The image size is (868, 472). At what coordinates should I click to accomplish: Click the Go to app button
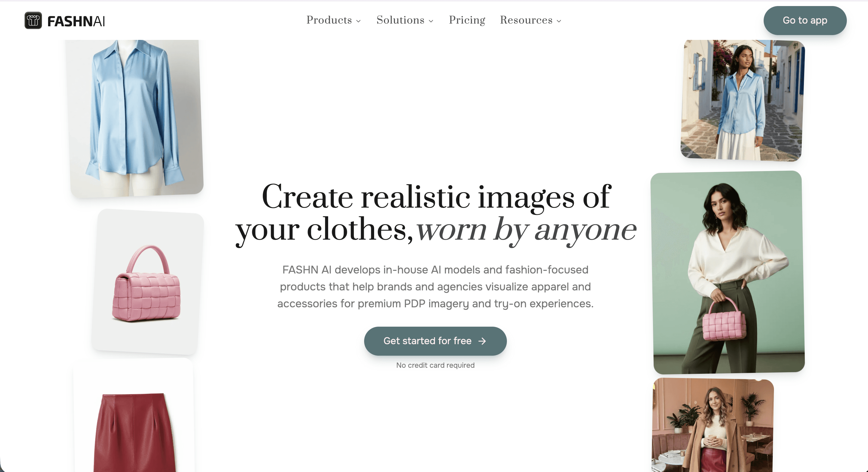point(805,21)
